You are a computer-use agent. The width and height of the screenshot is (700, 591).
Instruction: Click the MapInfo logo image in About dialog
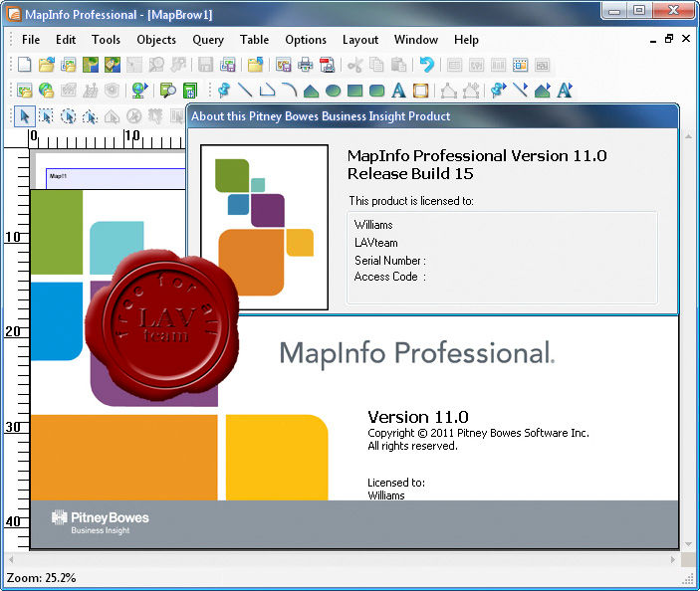264,227
